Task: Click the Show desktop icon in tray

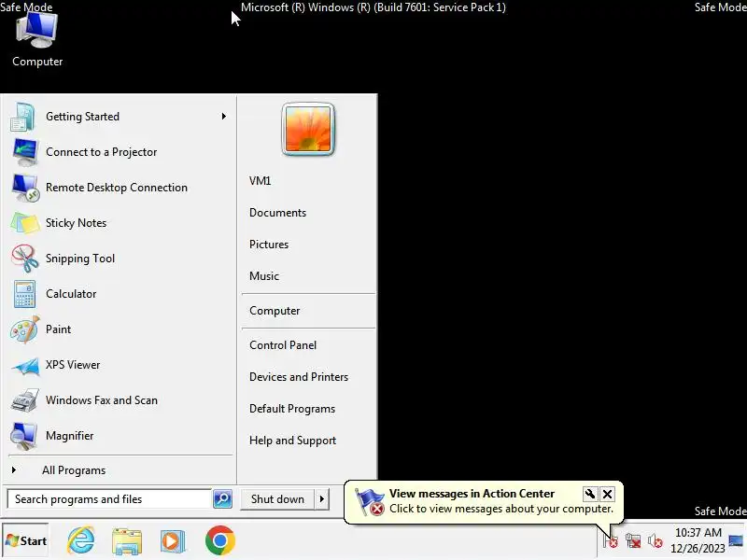Action: click(736, 540)
